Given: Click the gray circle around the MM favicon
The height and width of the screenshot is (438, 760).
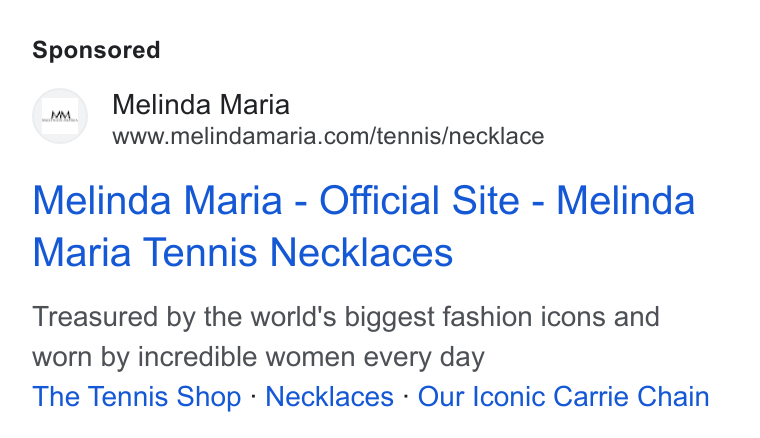Looking at the screenshot, I should 60,116.
